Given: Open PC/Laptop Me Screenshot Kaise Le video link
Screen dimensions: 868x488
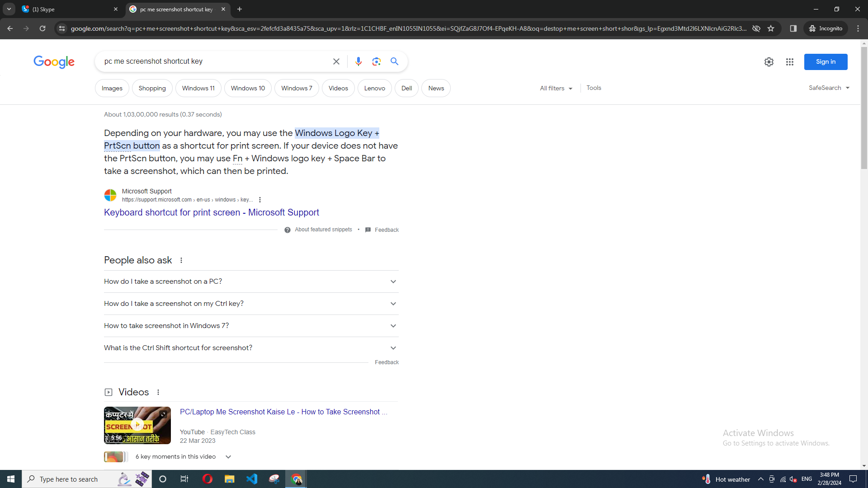Looking at the screenshot, I should [283, 412].
